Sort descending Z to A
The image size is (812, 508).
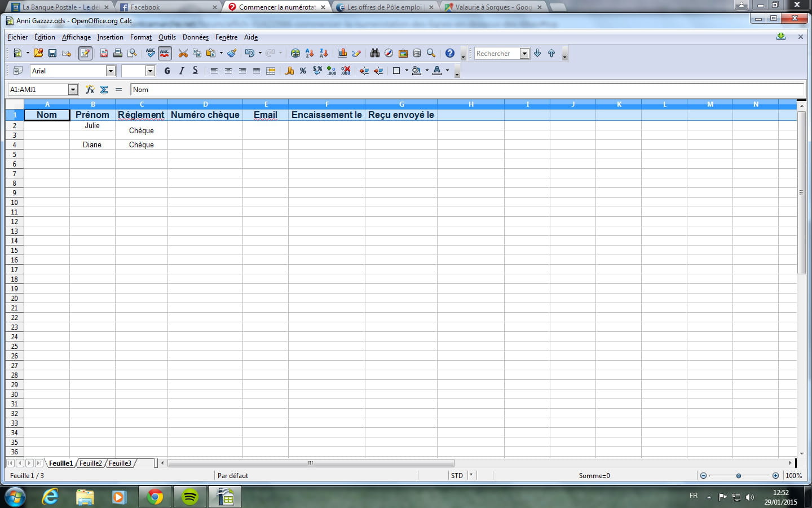tap(324, 53)
